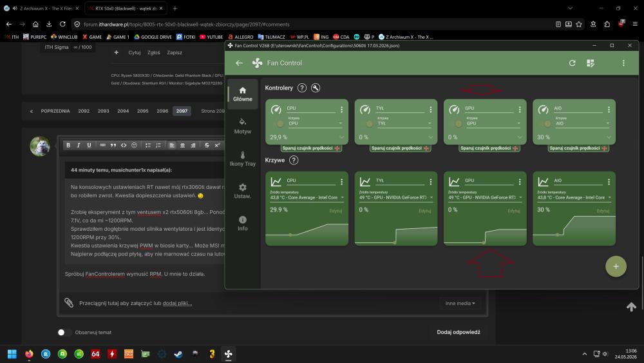Open the three-dot menu on TYŁ controller card
644x363 pixels.
430,110
